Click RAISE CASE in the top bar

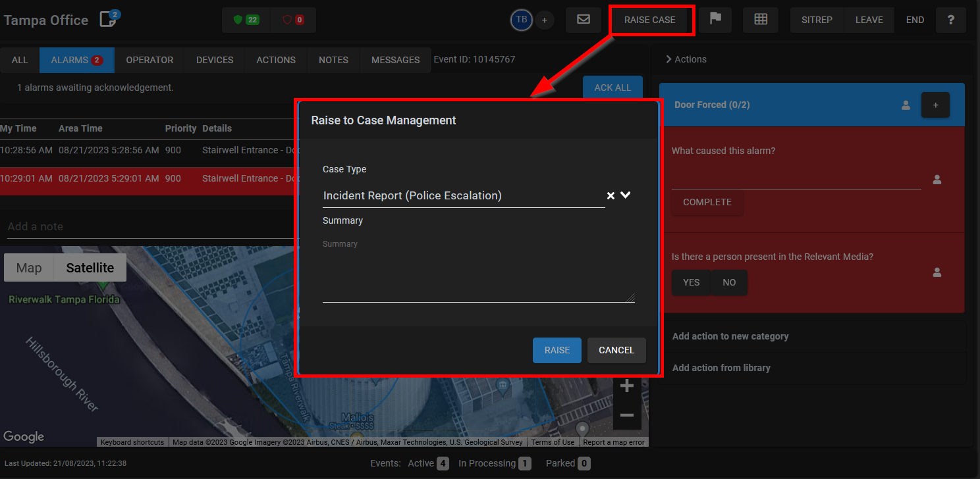(x=650, y=20)
